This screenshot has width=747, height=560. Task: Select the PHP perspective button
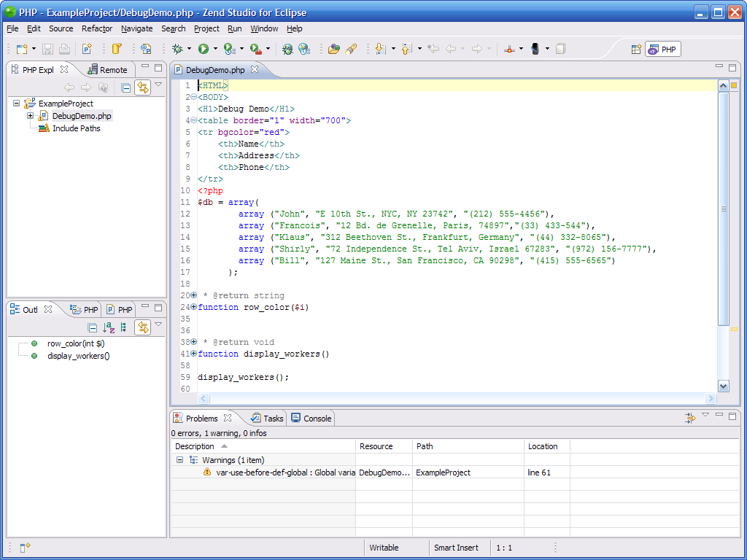663,49
